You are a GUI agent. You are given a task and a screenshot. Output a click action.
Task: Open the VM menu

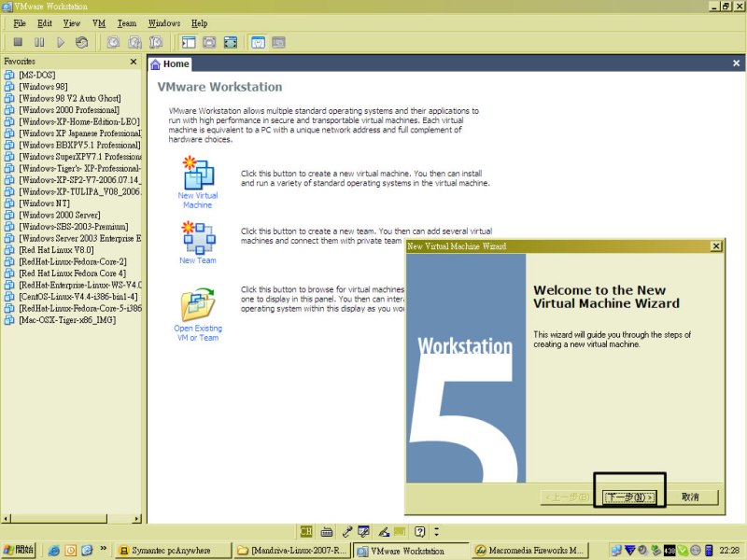tap(99, 23)
